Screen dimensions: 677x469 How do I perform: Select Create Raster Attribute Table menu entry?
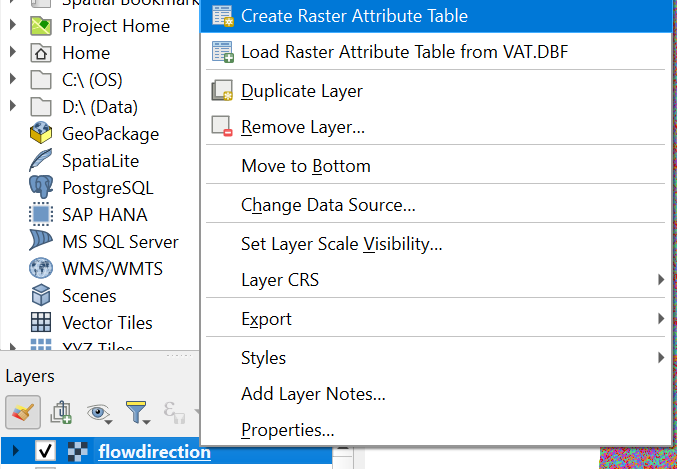pyautogui.click(x=436, y=16)
